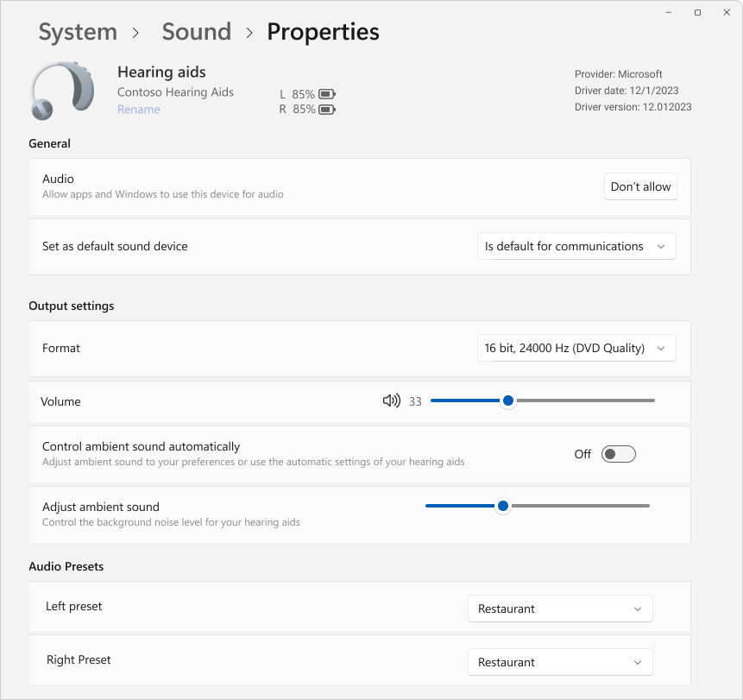Open the Format quality combo box
743x700 pixels.
click(576, 348)
